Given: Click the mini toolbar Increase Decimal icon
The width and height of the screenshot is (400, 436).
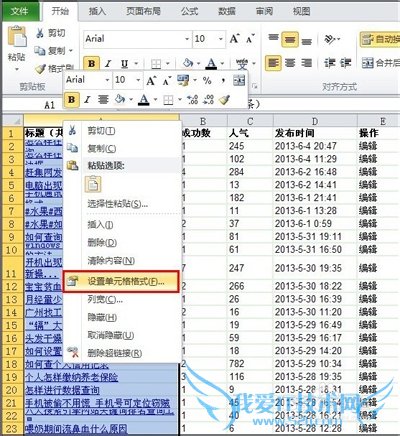Looking at the screenshot, I should coord(192,100).
